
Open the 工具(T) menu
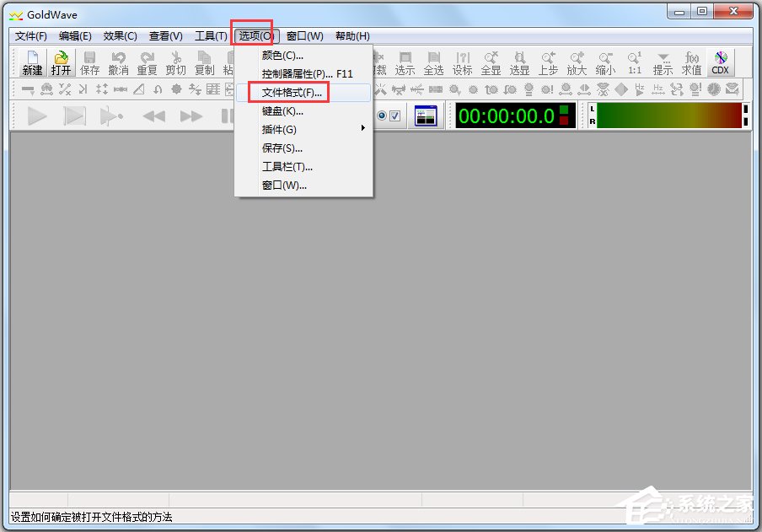211,36
